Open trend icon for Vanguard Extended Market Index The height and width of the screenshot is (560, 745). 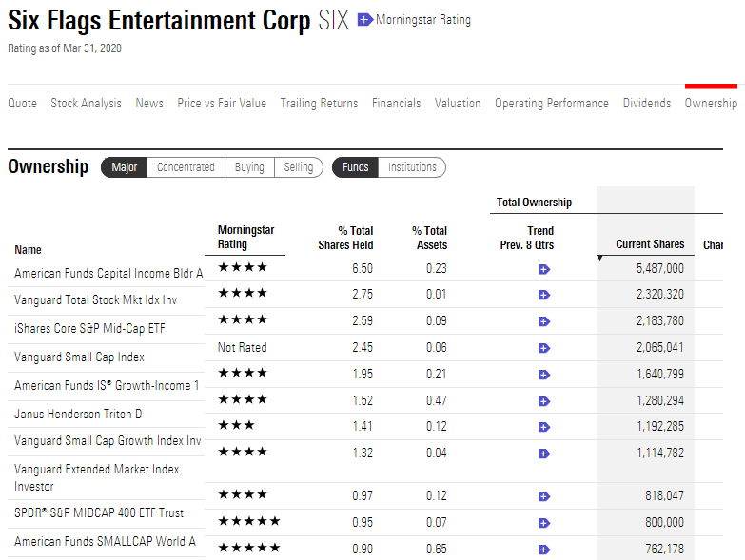[544, 454]
